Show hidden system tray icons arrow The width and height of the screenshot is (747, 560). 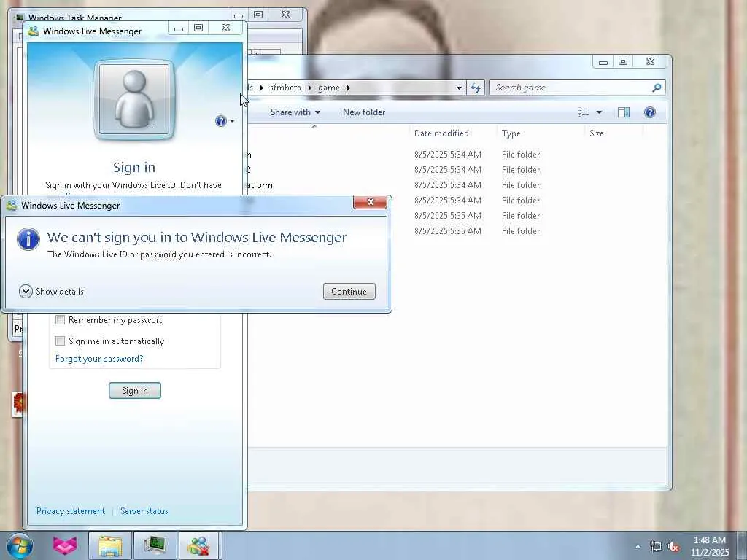coord(638,547)
